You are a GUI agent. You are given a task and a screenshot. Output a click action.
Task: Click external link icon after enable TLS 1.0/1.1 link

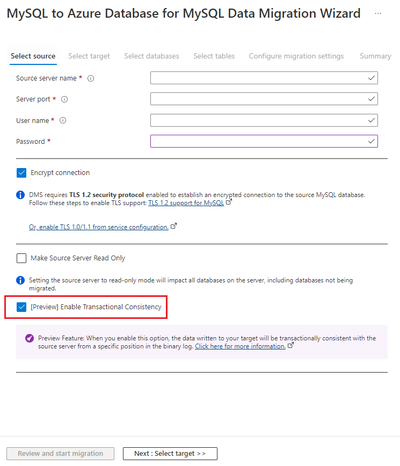[174, 226]
